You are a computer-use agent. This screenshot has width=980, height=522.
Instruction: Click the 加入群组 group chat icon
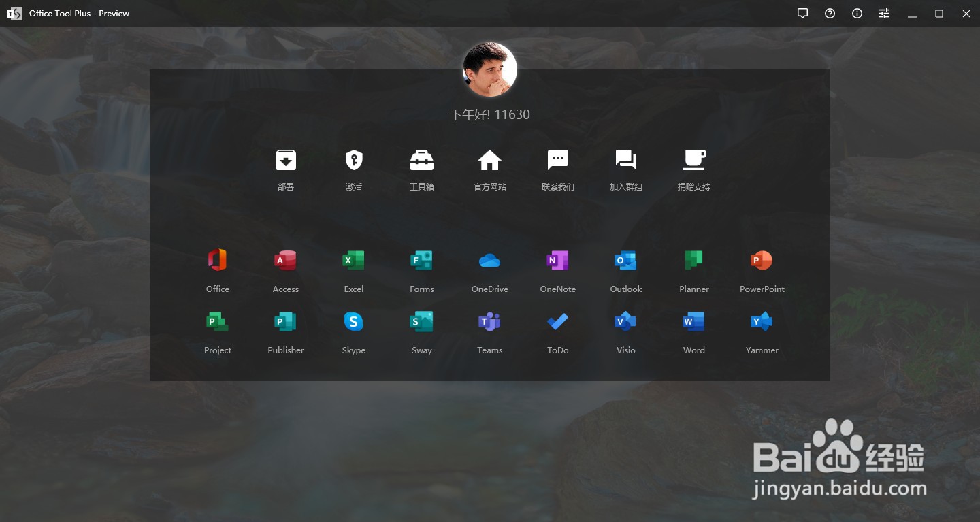626,160
